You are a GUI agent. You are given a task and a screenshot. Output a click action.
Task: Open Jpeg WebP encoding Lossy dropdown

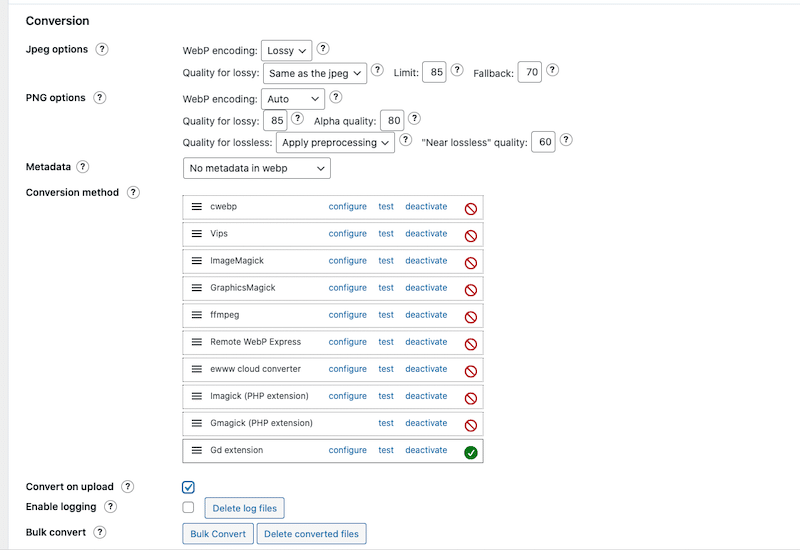(x=286, y=51)
